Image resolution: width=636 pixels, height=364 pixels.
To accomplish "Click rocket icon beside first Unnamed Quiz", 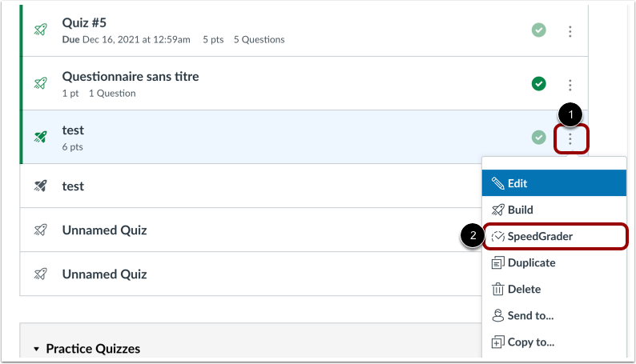I will [x=40, y=230].
